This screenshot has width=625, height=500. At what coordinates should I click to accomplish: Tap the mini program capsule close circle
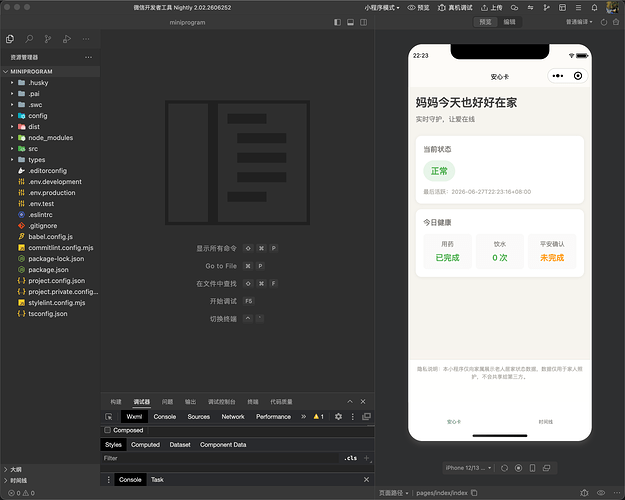tap(578, 76)
